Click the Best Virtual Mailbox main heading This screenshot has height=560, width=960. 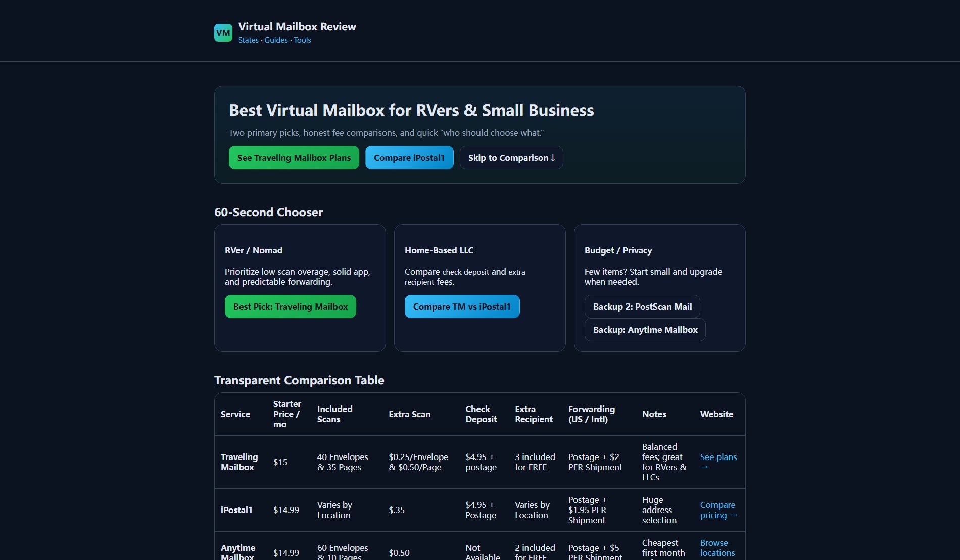point(411,110)
